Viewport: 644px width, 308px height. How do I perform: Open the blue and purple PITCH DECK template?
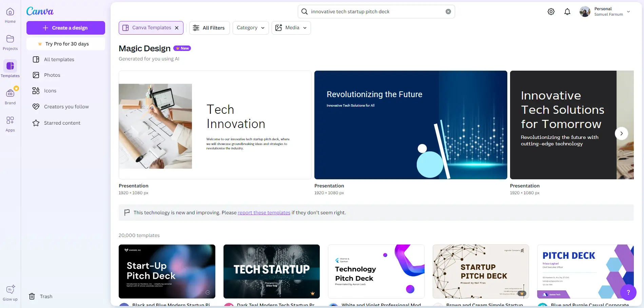point(585,271)
